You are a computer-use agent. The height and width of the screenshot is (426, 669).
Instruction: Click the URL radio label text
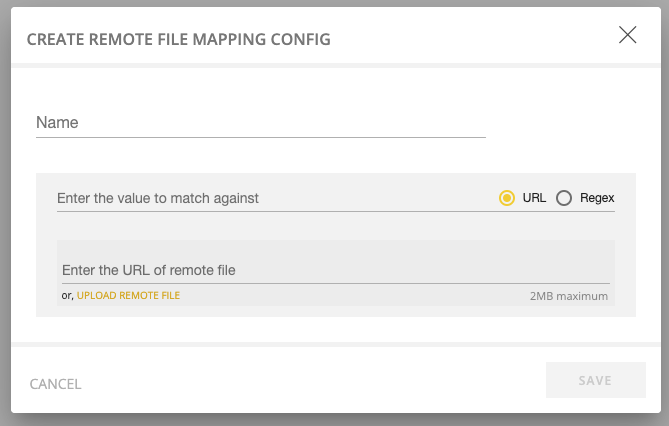(534, 198)
